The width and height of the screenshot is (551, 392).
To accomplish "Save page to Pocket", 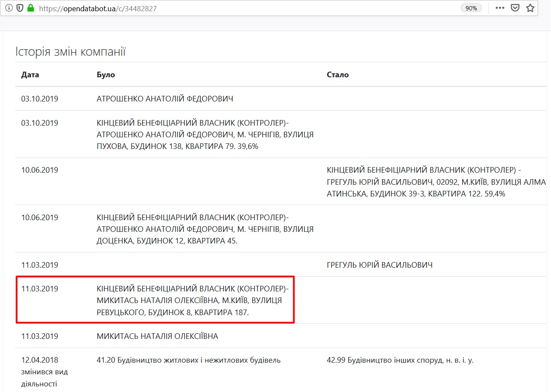I will pos(515,8).
